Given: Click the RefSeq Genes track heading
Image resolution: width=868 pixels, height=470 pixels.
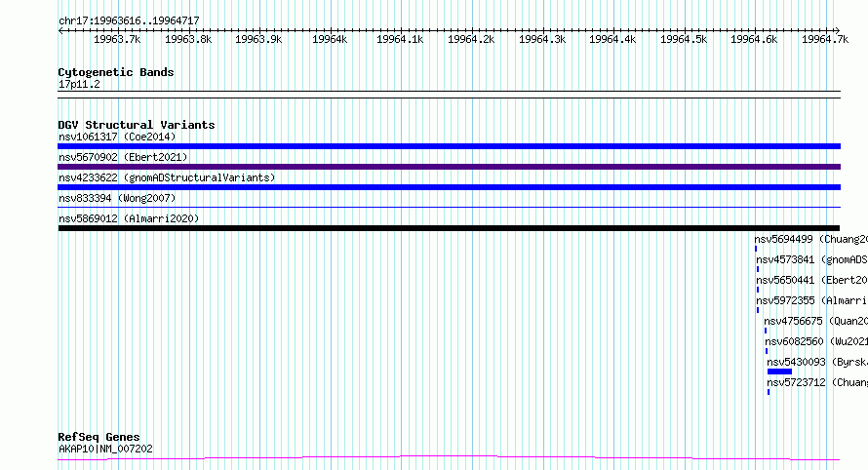Looking at the screenshot, I should coord(99,437).
